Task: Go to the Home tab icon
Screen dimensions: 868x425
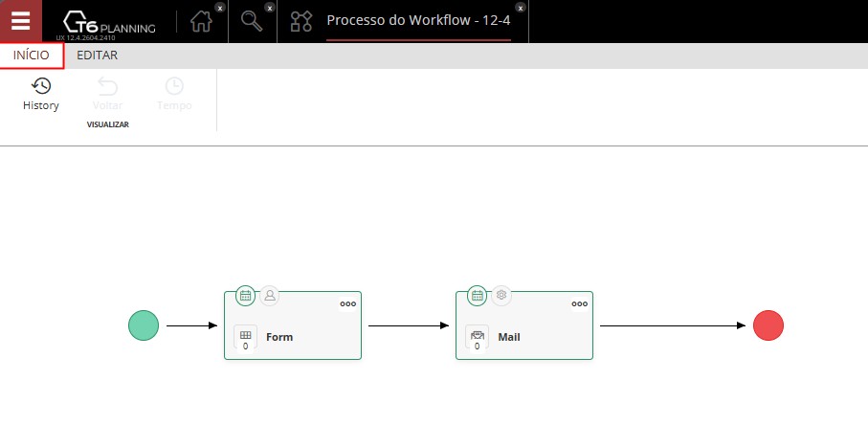Action: [x=201, y=22]
